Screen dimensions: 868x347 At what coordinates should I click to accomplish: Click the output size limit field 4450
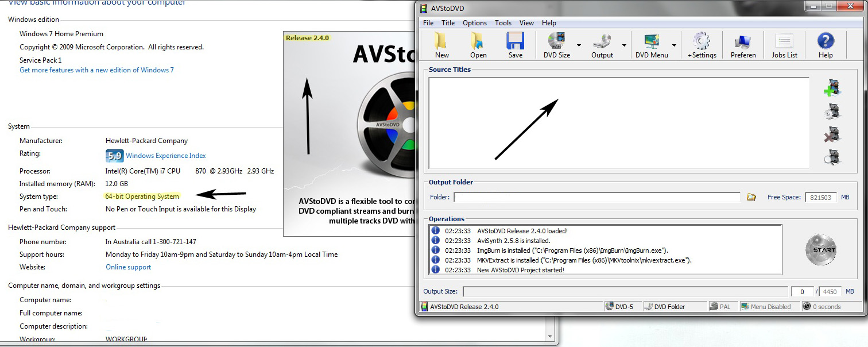[x=830, y=292]
